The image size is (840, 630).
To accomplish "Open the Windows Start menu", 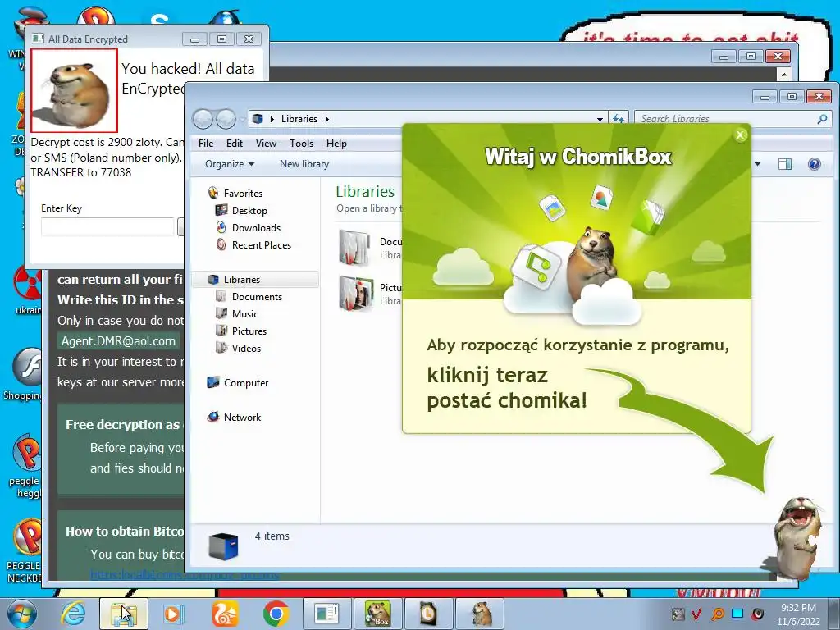I will (x=21, y=614).
